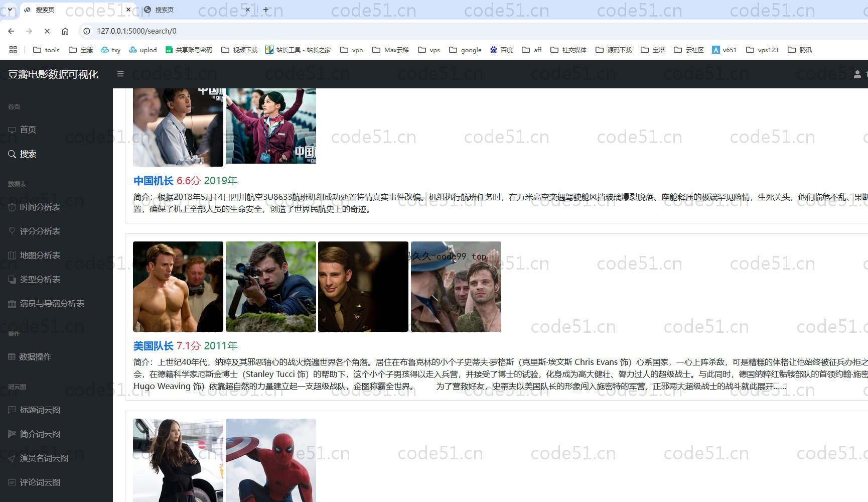Open the tools bookmark folder
This screenshot has height=502, width=868.
coord(46,50)
